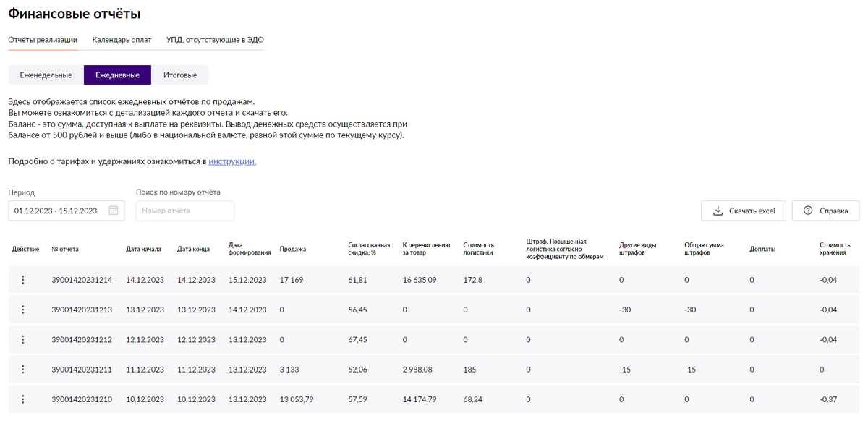This screenshot has width=868, height=421.
Task: Open the Период date range picker
Action: [58, 210]
